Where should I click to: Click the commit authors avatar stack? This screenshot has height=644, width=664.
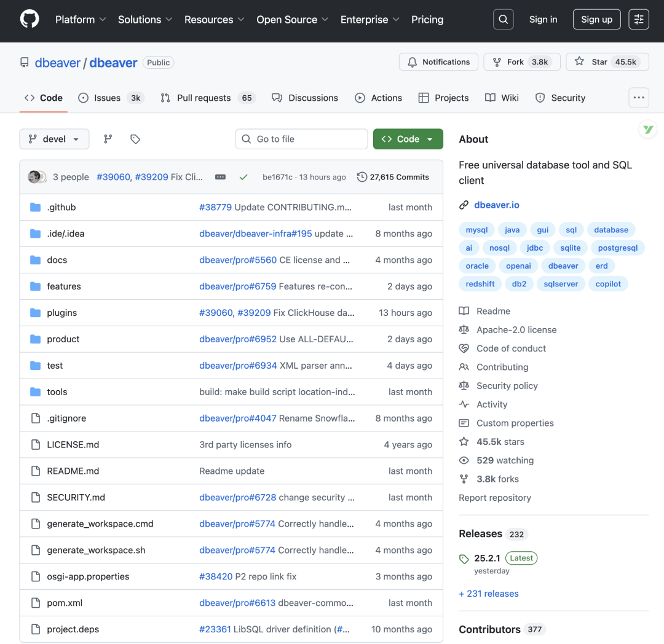(37, 177)
